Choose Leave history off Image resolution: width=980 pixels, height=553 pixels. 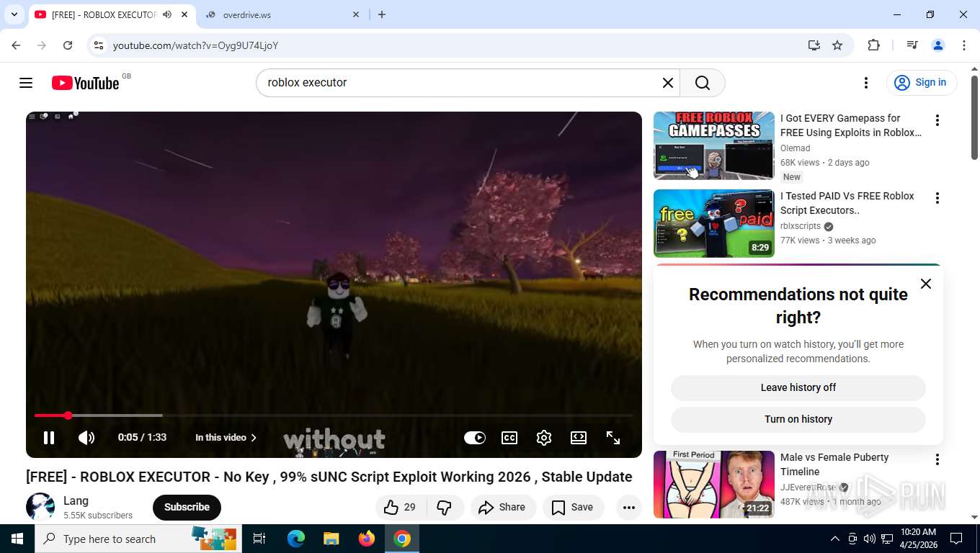(798, 387)
